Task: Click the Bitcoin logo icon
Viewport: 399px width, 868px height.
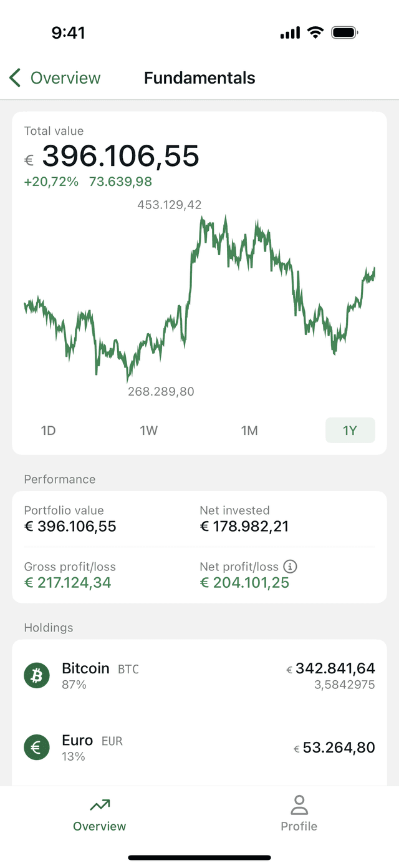Action: pos(37,676)
